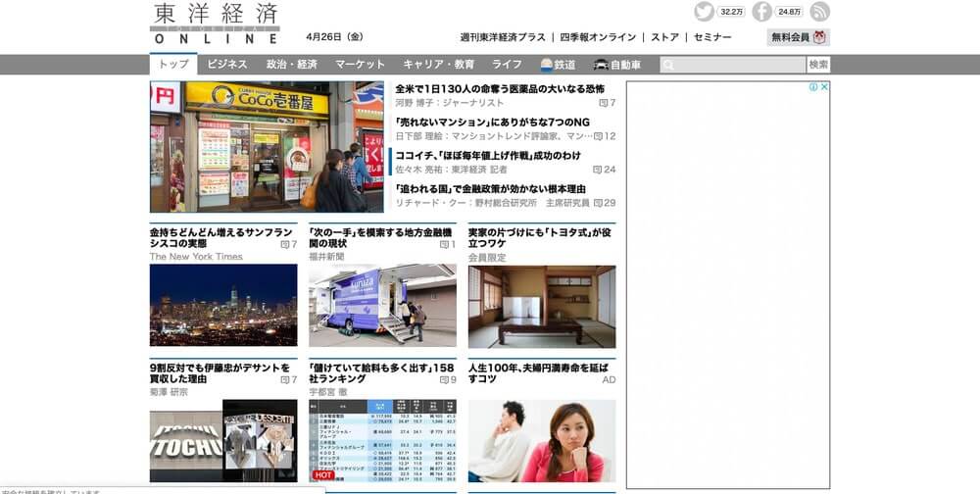Open article 「次の一手」を模索する地方金融機関の現状
The height and width of the screenshot is (494, 980).
[x=379, y=237]
